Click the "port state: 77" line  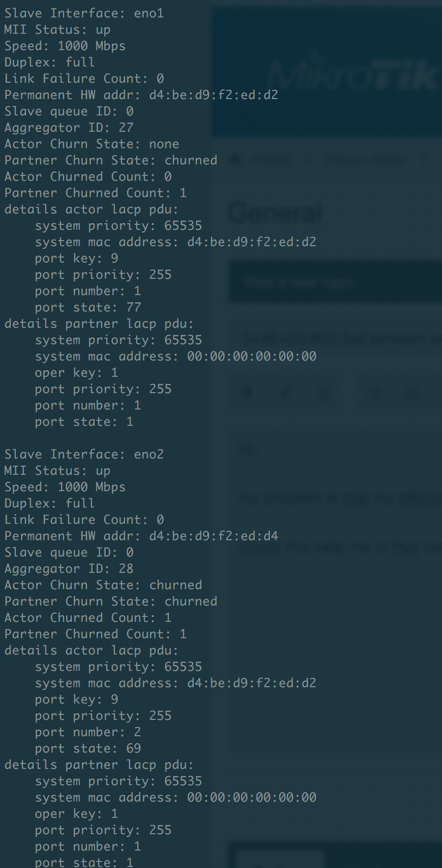pyautogui.click(x=88, y=307)
